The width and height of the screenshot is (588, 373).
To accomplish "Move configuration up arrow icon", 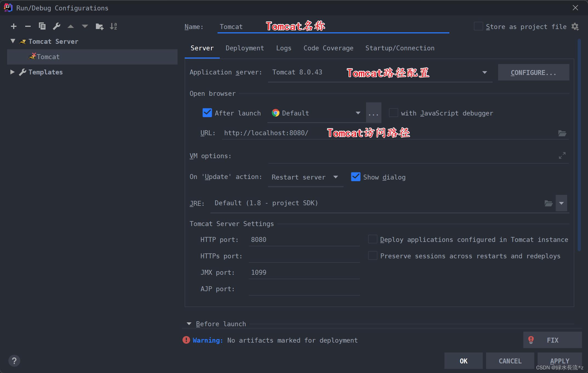I will pyautogui.click(x=71, y=26).
